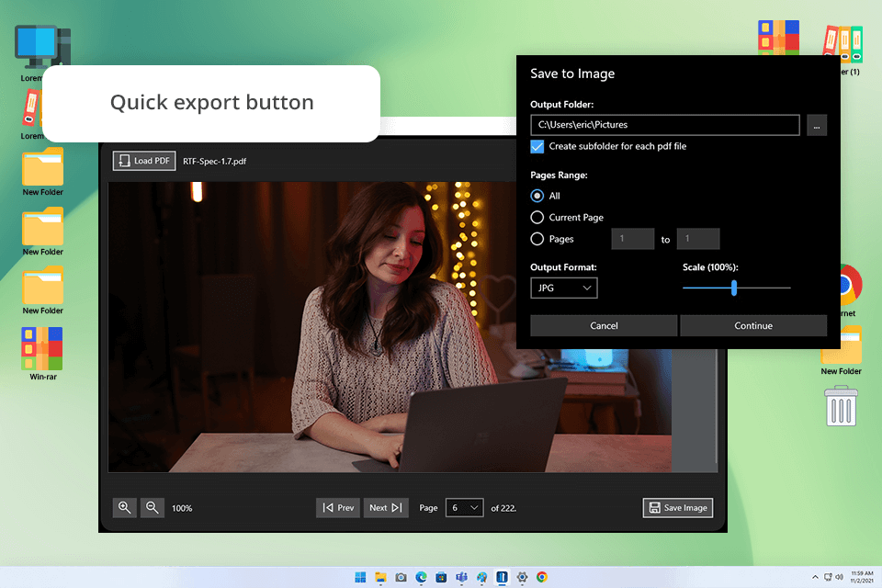Expand the JPG output format dropdown
The image size is (882, 588).
tap(564, 288)
